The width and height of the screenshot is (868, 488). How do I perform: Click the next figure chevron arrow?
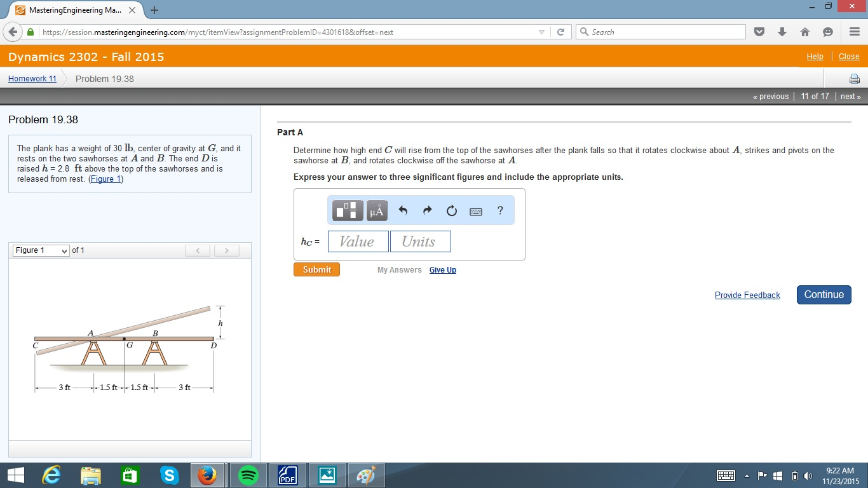pos(226,250)
